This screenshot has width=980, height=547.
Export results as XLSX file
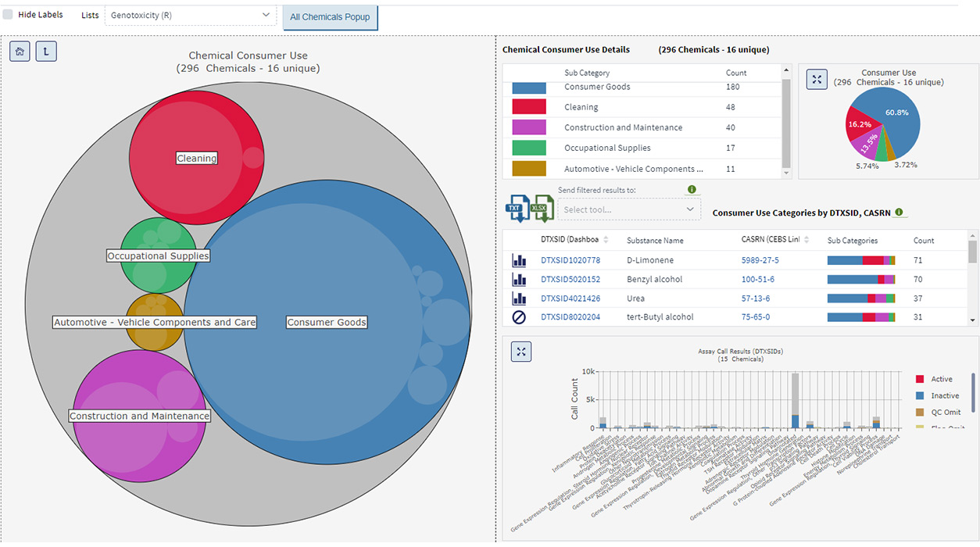[x=539, y=209]
